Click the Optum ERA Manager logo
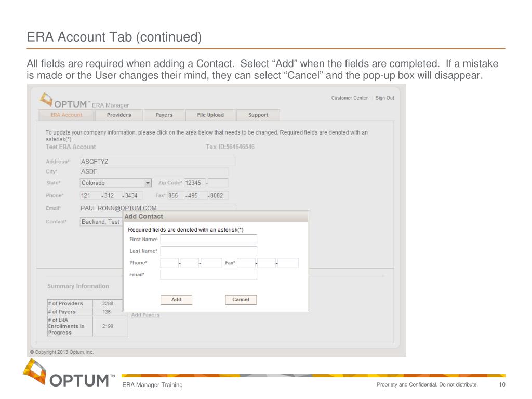 pos(85,100)
